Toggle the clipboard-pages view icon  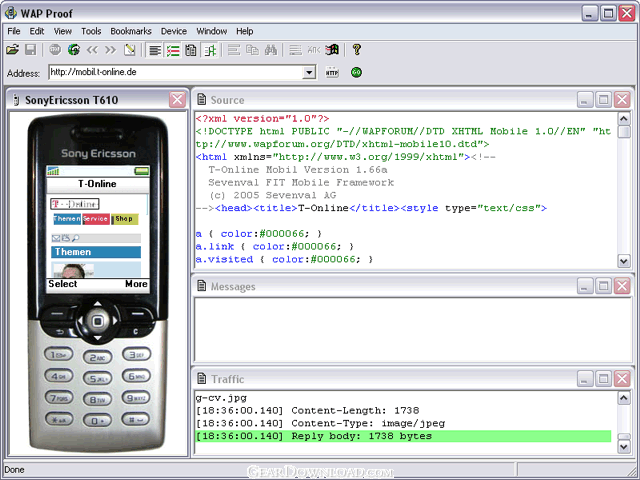(x=191, y=50)
